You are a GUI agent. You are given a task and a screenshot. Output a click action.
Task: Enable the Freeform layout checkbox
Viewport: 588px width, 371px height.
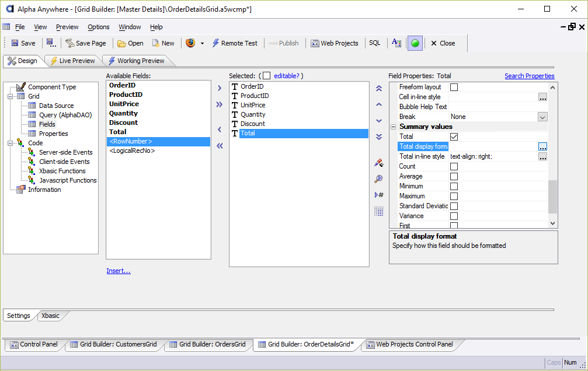[x=454, y=87]
